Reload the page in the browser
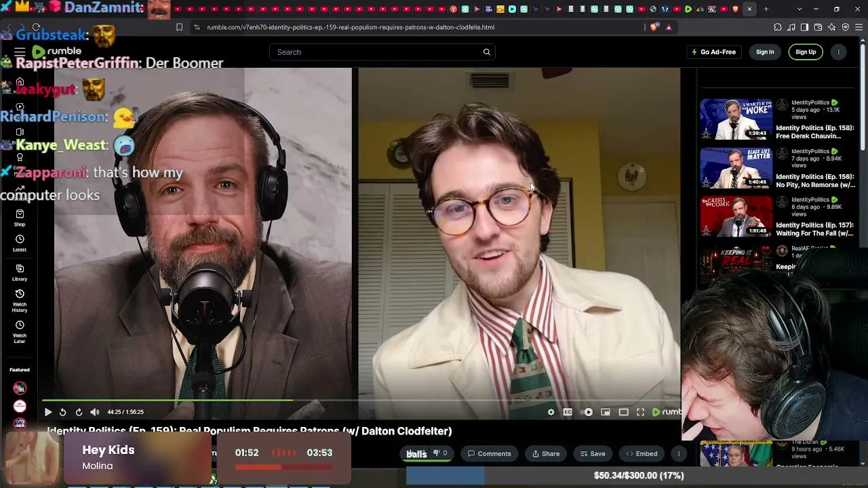This screenshot has width=868, height=488. [x=36, y=27]
